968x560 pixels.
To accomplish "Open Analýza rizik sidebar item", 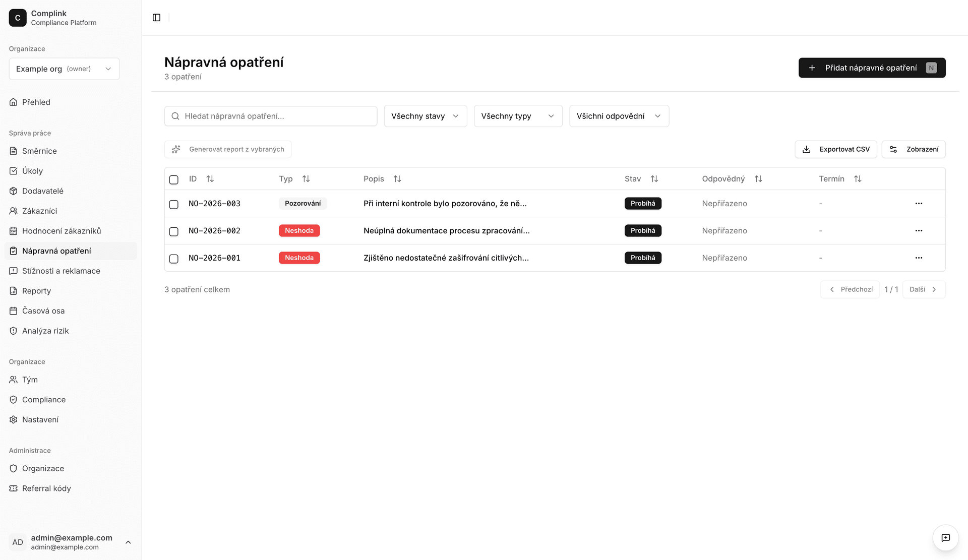I will click(x=45, y=331).
